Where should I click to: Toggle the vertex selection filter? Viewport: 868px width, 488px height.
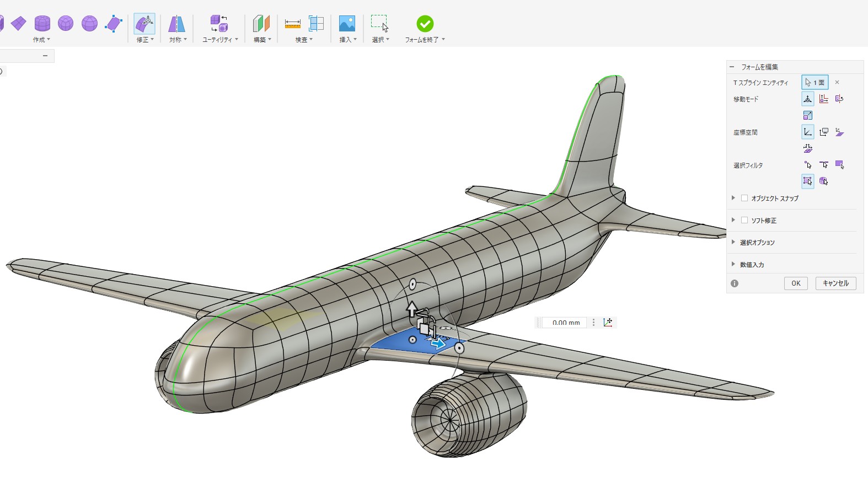tap(807, 165)
